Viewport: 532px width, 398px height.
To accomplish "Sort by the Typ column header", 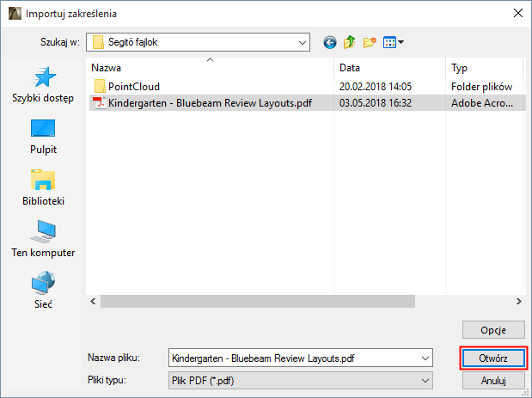I will (x=484, y=68).
